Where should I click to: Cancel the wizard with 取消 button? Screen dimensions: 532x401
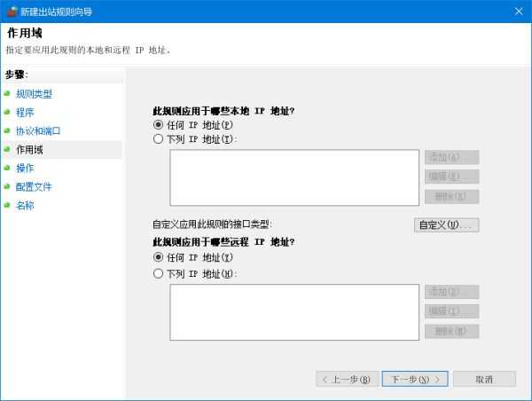[x=483, y=379]
